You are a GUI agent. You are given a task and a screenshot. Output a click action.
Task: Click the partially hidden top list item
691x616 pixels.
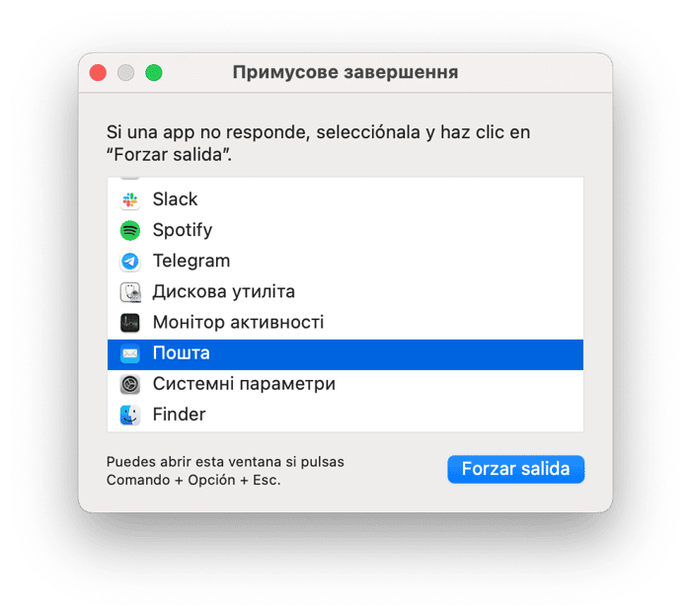[x=345, y=179]
